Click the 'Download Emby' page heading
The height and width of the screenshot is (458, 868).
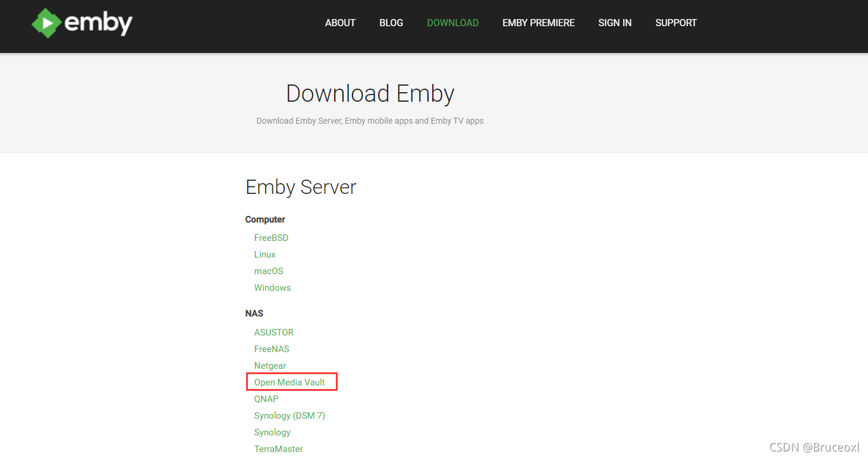[370, 94]
